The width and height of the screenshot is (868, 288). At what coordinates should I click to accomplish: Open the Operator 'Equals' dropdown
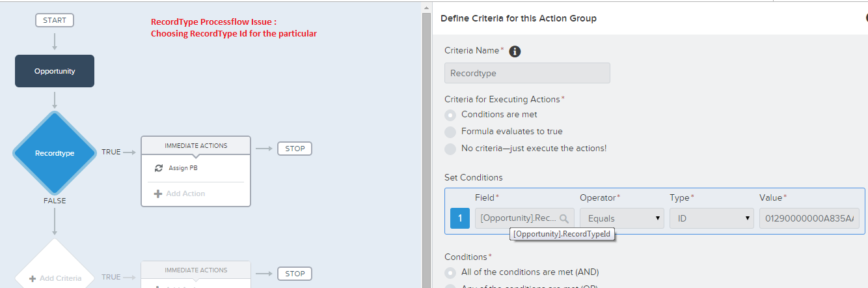point(621,219)
